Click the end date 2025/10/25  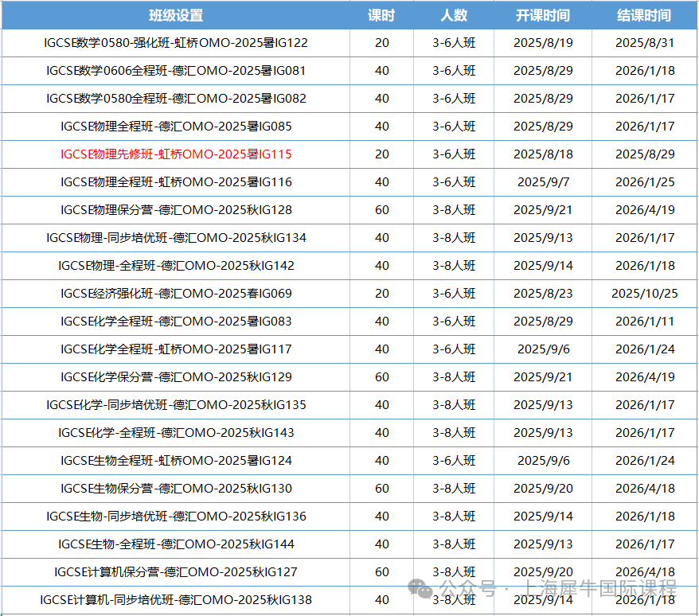[645, 294]
